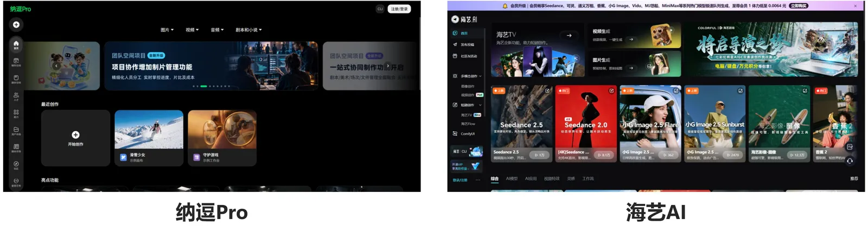This screenshot has width=868, height=231.
Task: Dismiss the 海艺AI announcement bar with X
Action: (x=856, y=6)
